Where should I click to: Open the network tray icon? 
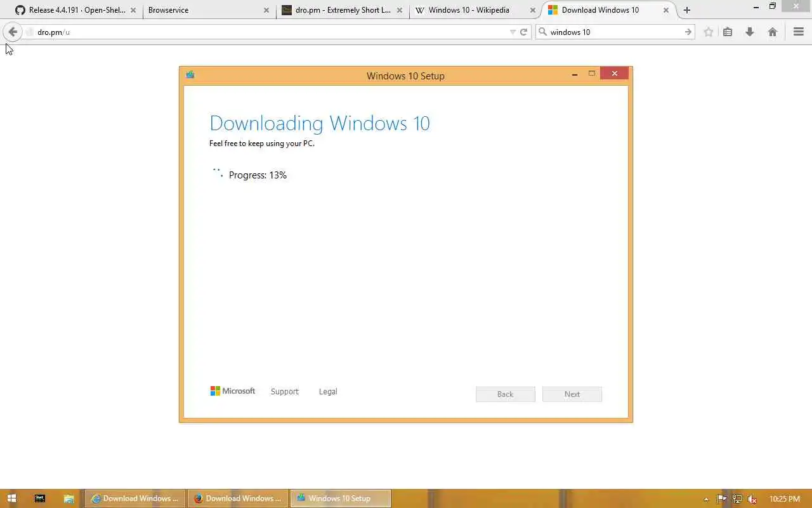click(x=737, y=499)
